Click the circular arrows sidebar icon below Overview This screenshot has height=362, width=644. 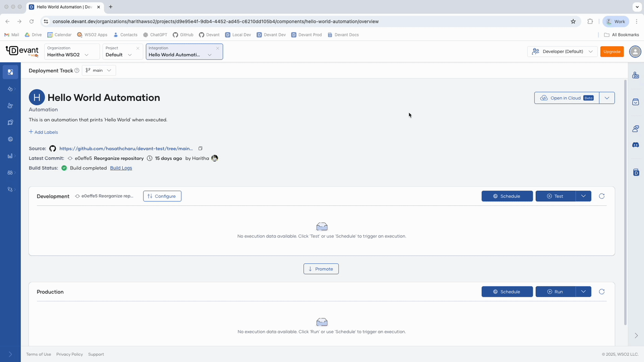[x=10, y=89]
